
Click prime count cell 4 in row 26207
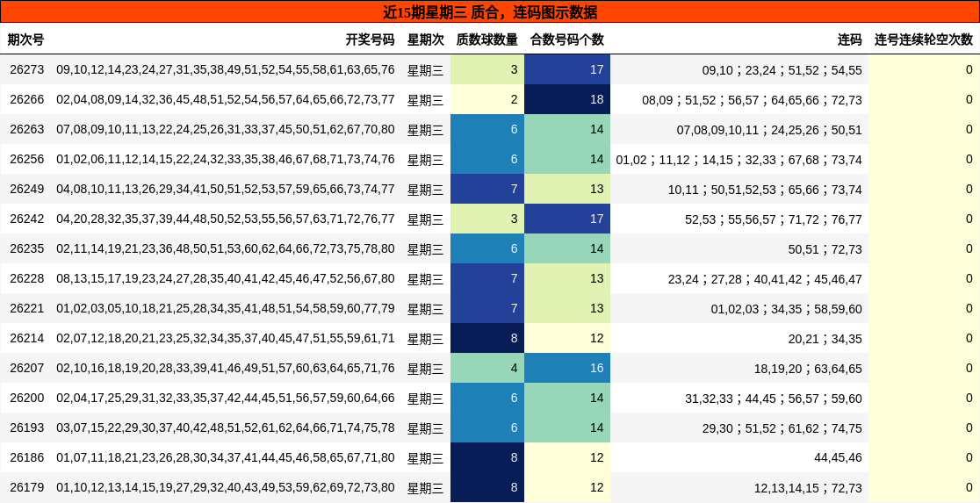[486, 368]
